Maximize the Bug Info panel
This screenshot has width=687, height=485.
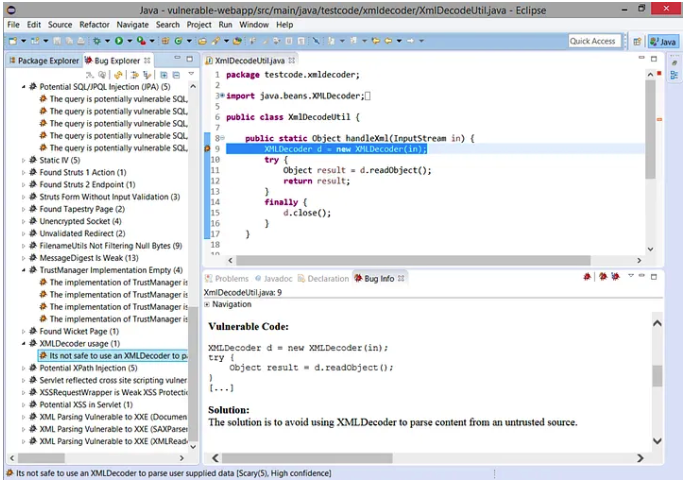coord(654,276)
